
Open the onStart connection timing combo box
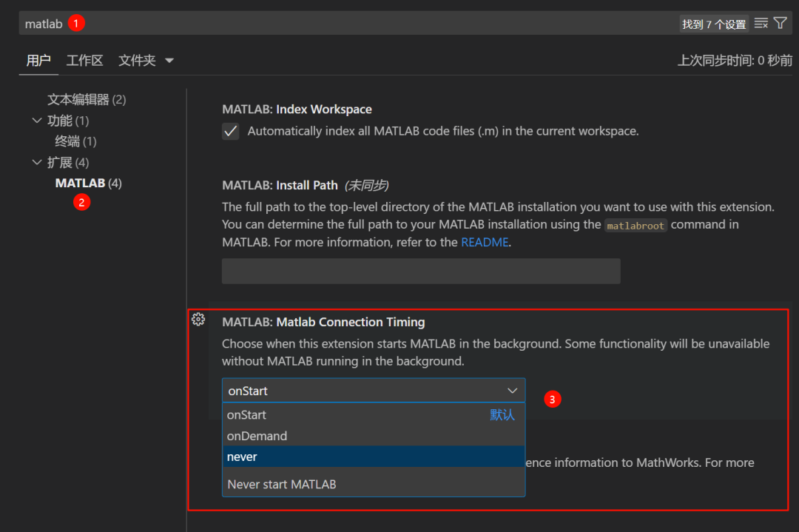pyautogui.click(x=374, y=391)
